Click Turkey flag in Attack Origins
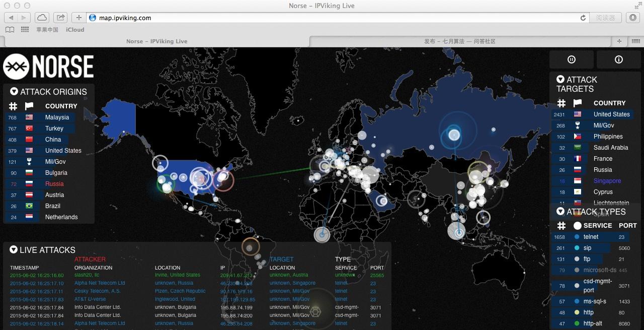Viewport: 644px width, 330px height. (29, 128)
